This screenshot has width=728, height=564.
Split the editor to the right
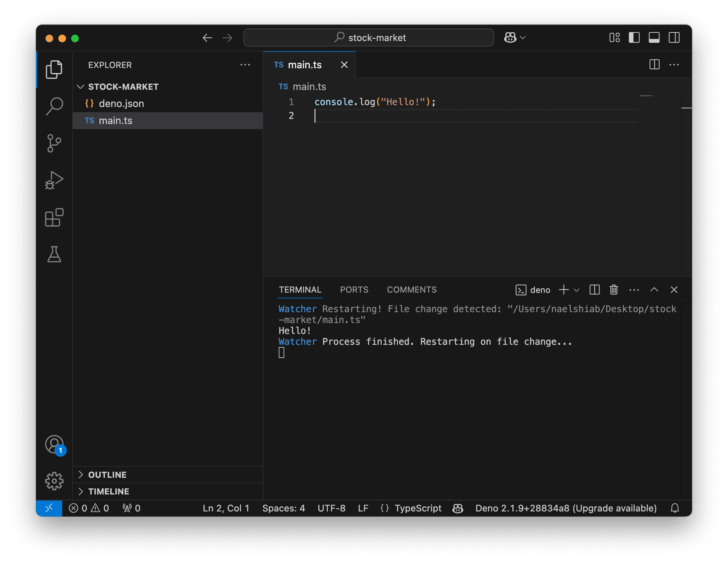654,65
